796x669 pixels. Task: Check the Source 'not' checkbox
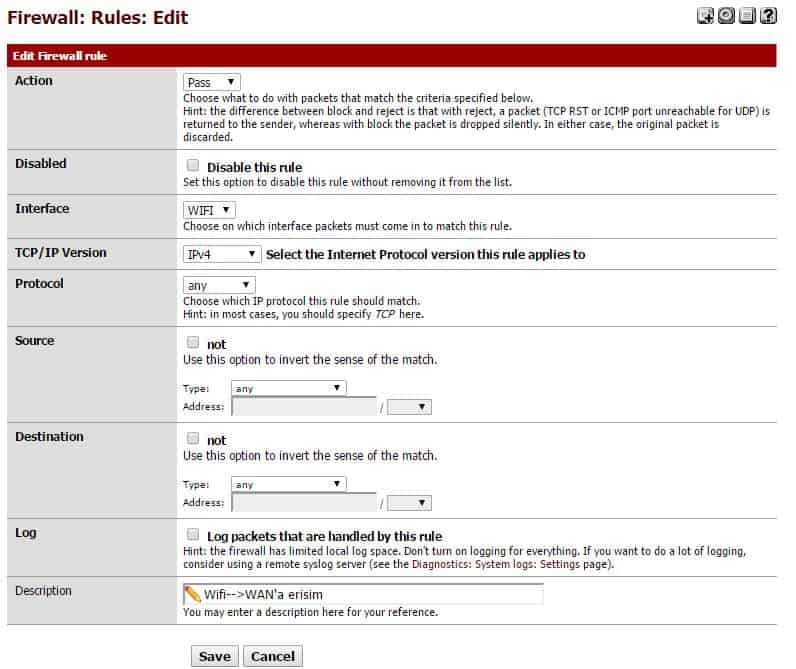pos(193,343)
